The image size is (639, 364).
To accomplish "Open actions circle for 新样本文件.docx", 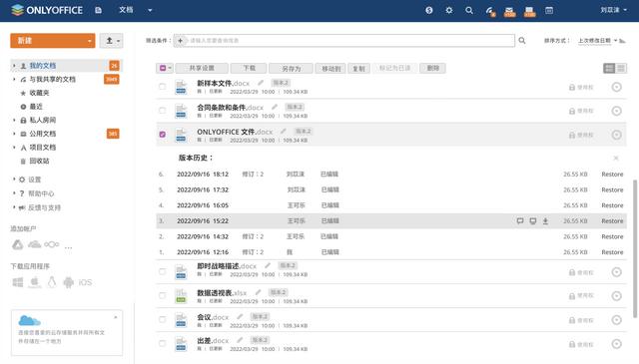I will click(617, 87).
